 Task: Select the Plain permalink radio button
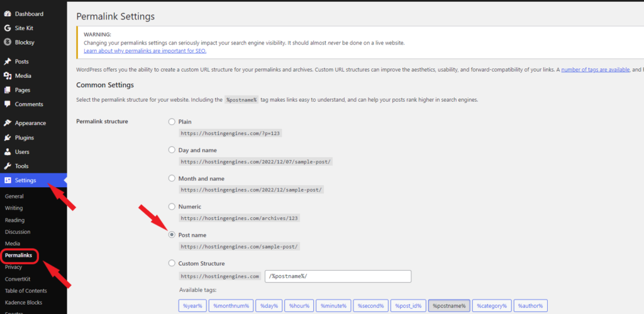point(172,122)
